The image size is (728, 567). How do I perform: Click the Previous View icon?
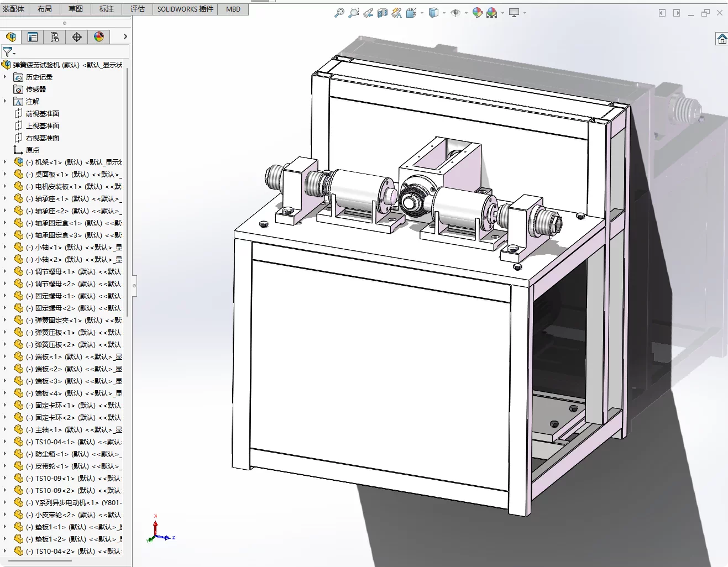pos(368,12)
